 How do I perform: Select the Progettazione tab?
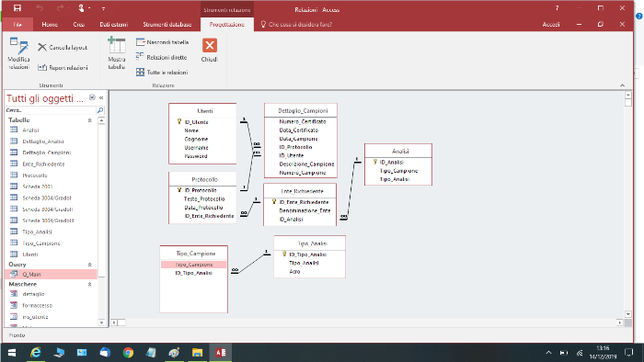coord(226,25)
